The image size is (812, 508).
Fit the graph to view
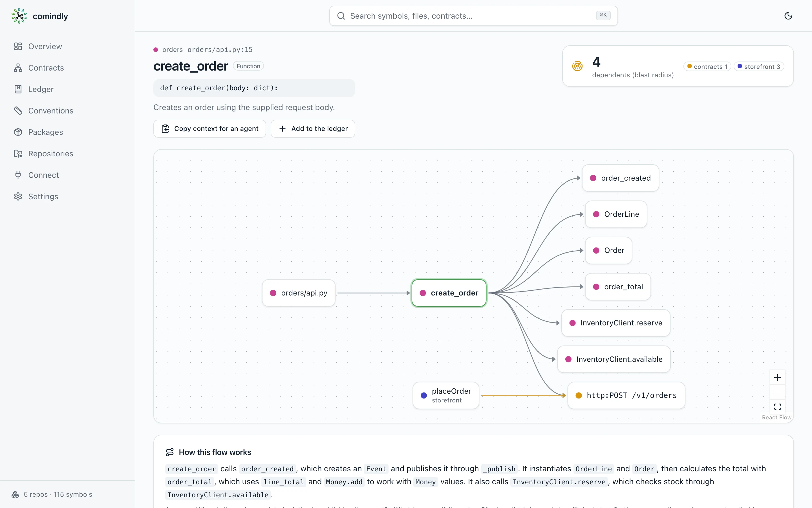[x=777, y=406]
